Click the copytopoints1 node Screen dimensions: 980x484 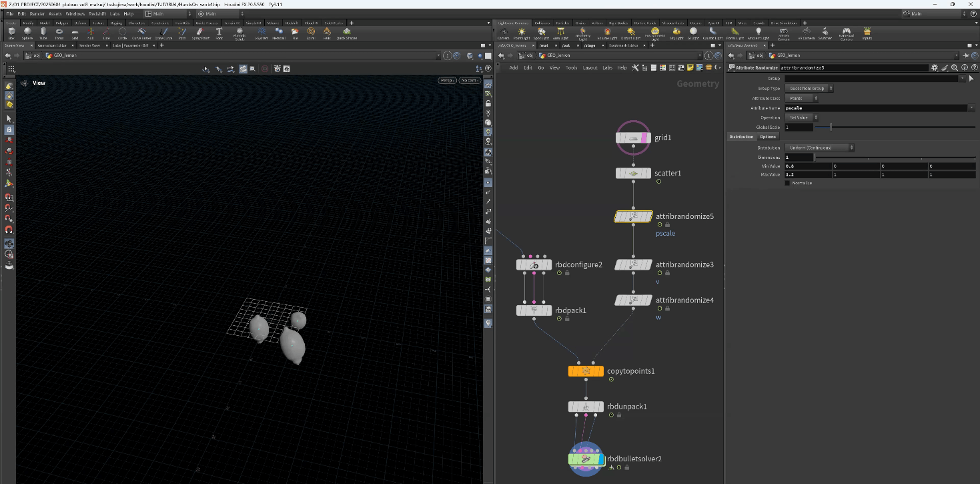tap(586, 371)
